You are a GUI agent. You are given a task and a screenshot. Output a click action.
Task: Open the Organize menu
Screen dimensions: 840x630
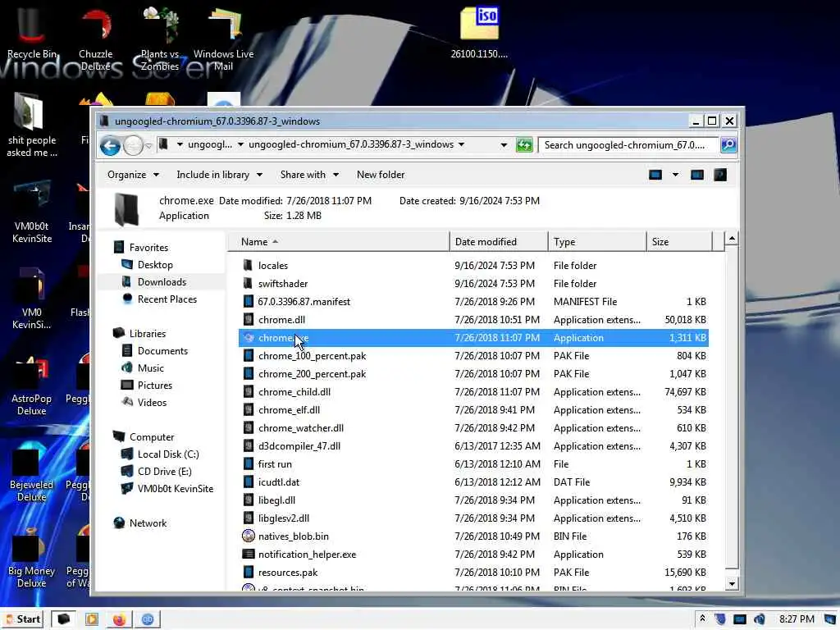click(133, 175)
